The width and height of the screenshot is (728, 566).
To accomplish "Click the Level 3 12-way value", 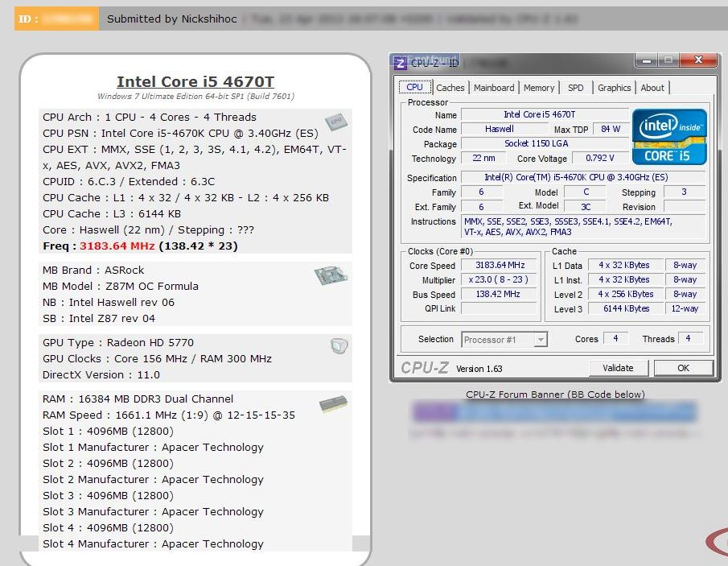I will pyautogui.click(x=685, y=308).
